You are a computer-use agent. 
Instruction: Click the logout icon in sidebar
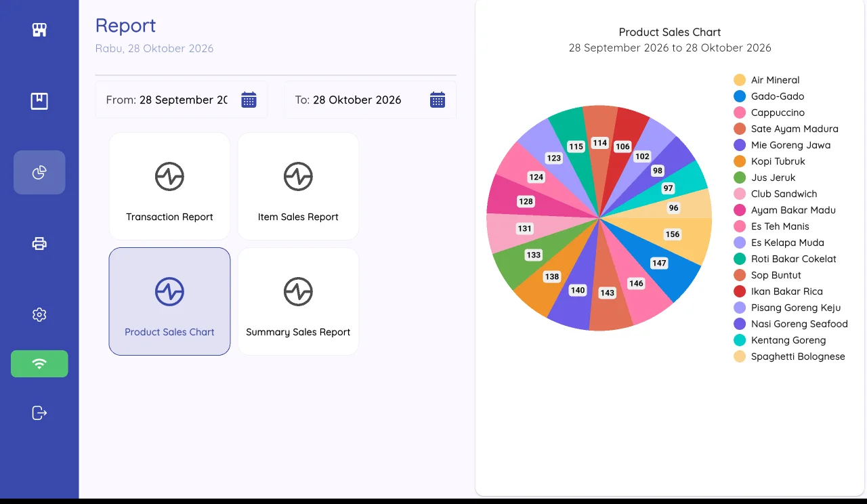point(39,413)
